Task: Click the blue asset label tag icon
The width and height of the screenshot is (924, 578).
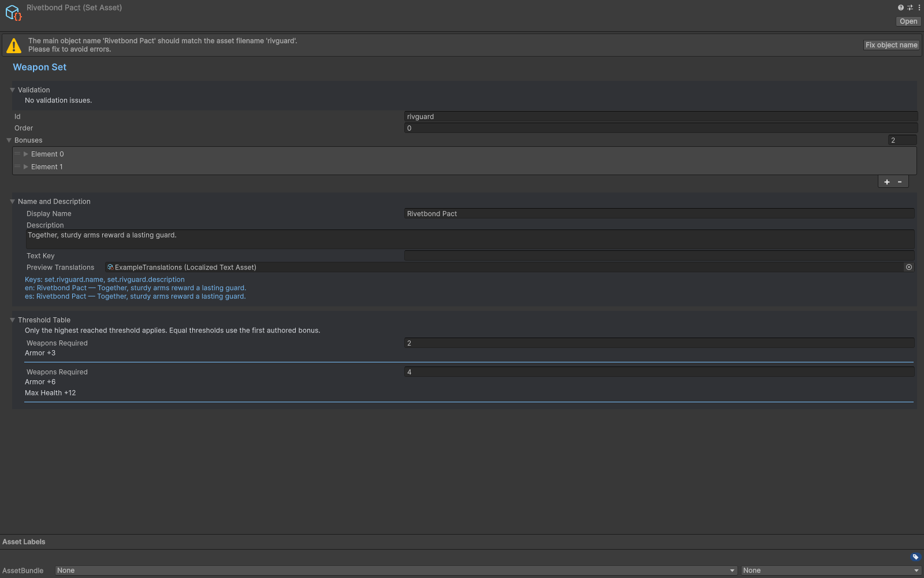Action: (915, 557)
